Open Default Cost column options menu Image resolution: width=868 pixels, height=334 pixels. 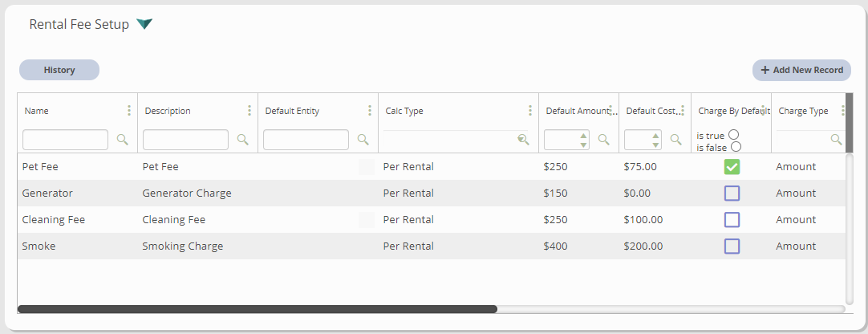[683, 110]
